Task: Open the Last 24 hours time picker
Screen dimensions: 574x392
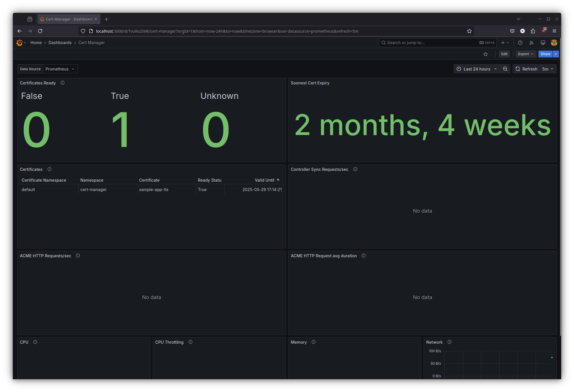Action: coord(477,69)
